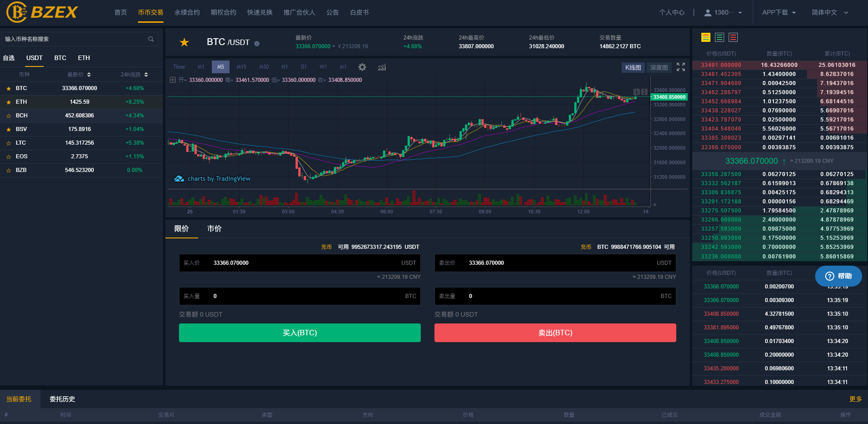Expand the APP下载 dropdown
This screenshot has height=424, width=868.
[x=779, y=13]
